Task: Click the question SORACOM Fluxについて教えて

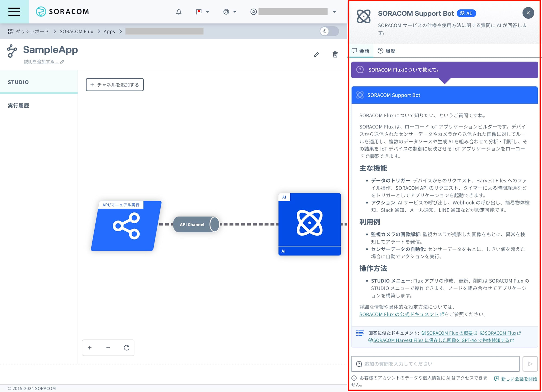Action: coord(444,70)
